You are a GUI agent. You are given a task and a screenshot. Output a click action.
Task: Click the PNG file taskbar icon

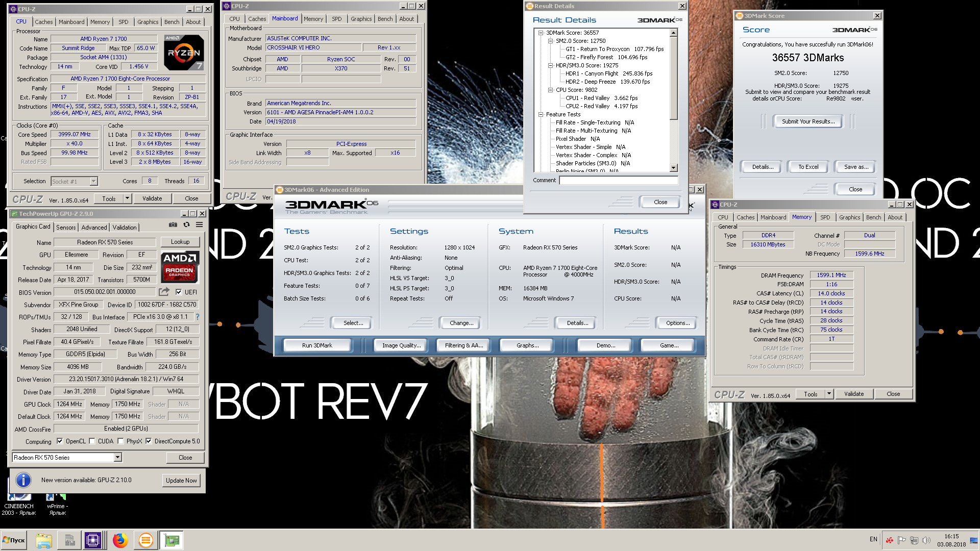coord(69,540)
